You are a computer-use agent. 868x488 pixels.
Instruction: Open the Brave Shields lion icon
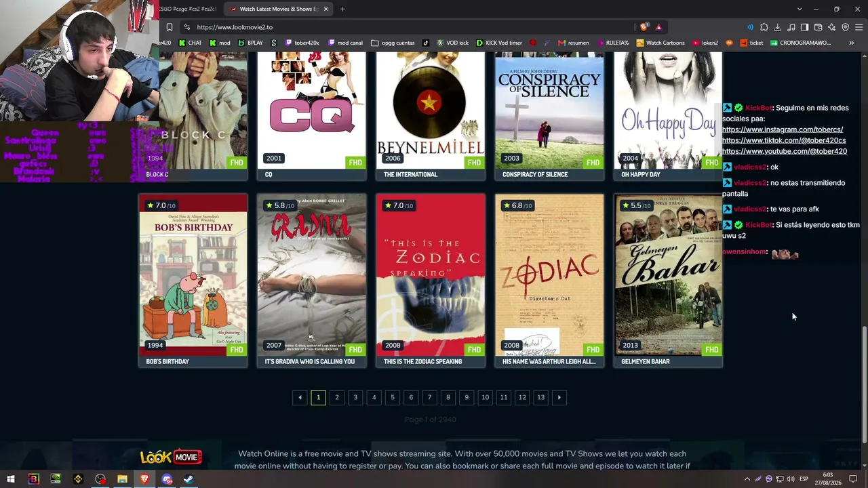[x=644, y=27]
